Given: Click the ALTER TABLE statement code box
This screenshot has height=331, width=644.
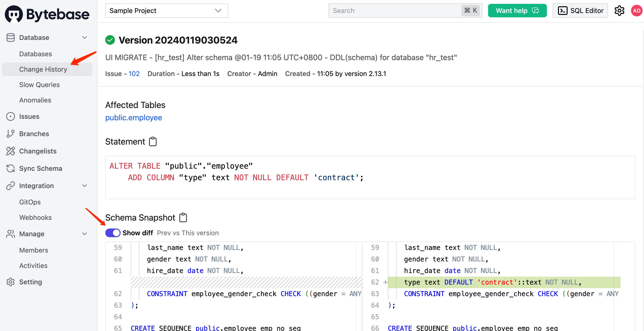Looking at the screenshot, I should 370,178.
